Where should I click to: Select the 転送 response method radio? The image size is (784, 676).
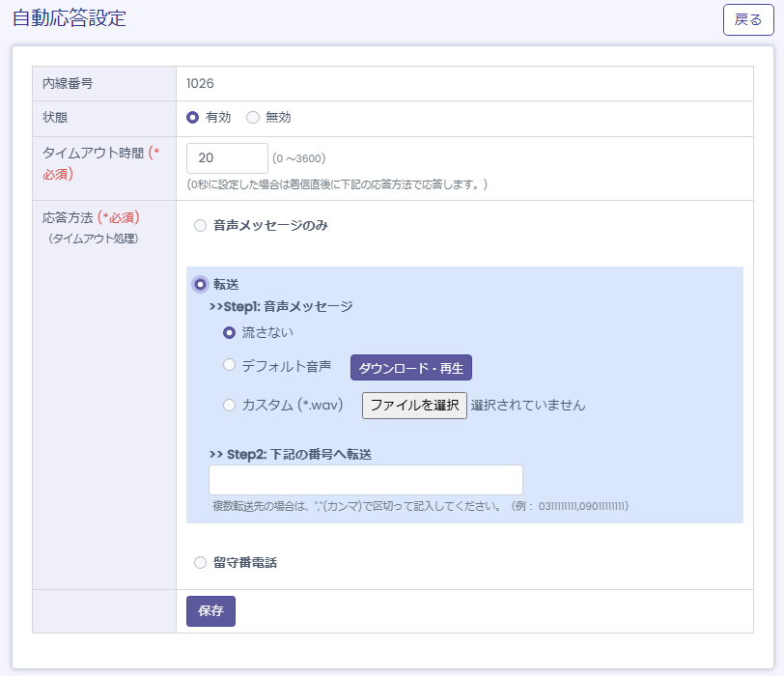tap(200, 284)
